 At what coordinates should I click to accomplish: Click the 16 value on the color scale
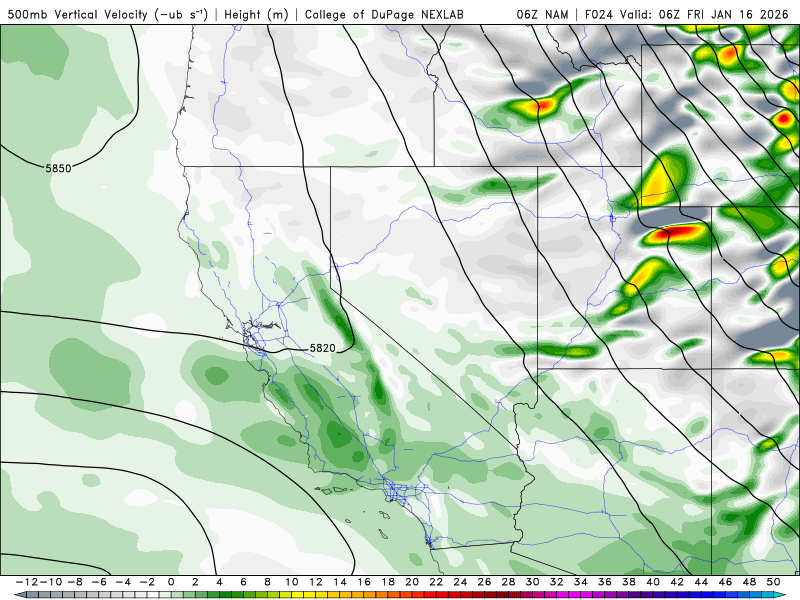click(x=364, y=582)
